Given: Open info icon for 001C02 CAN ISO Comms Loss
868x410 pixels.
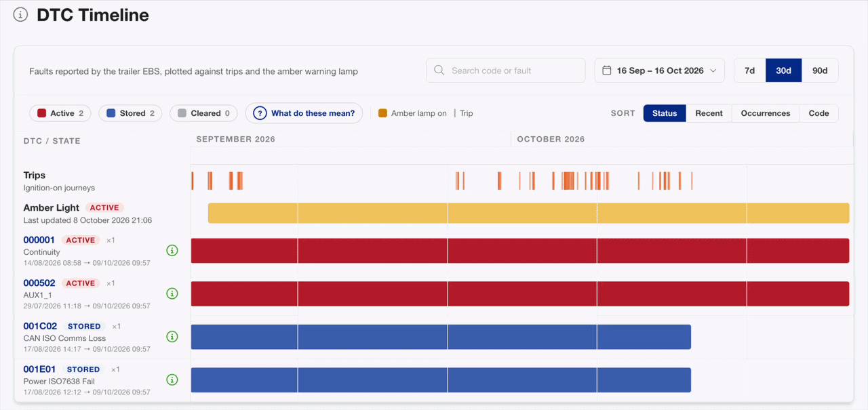Looking at the screenshot, I should (x=172, y=337).
